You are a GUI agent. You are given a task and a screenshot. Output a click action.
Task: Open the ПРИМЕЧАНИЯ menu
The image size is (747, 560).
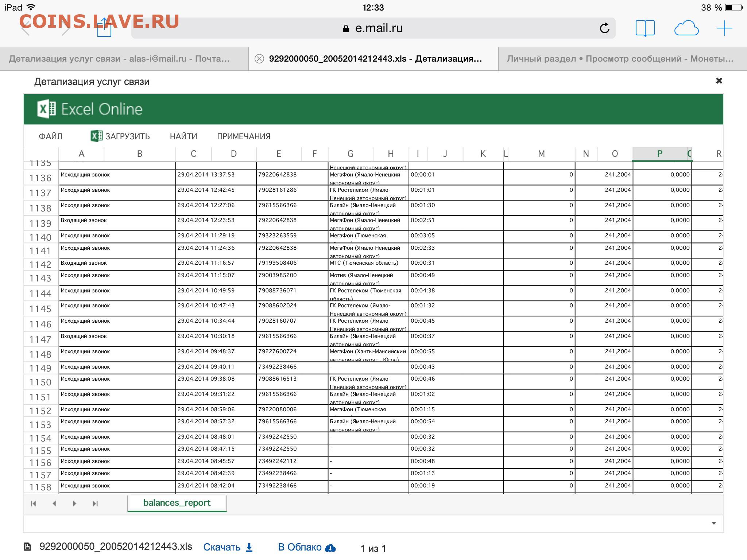244,136
